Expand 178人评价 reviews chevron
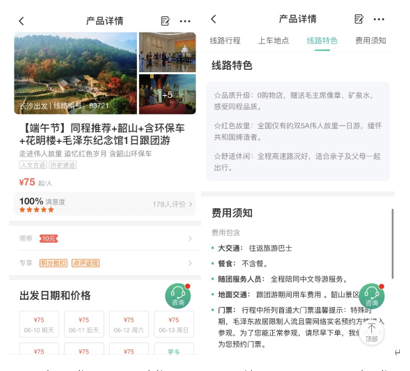Viewport: 410px width, 371px height. click(172, 204)
